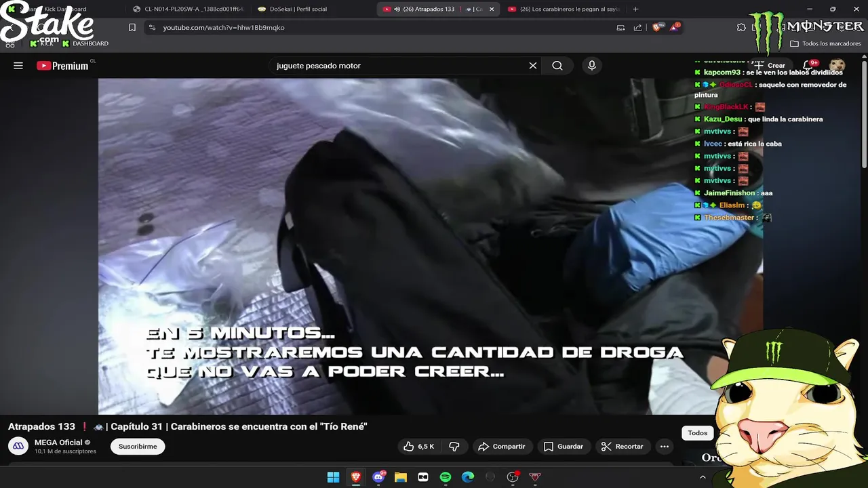Viewport: 868px width, 488px height.
Task: Click the video player area
Action: tap(431, 246)
